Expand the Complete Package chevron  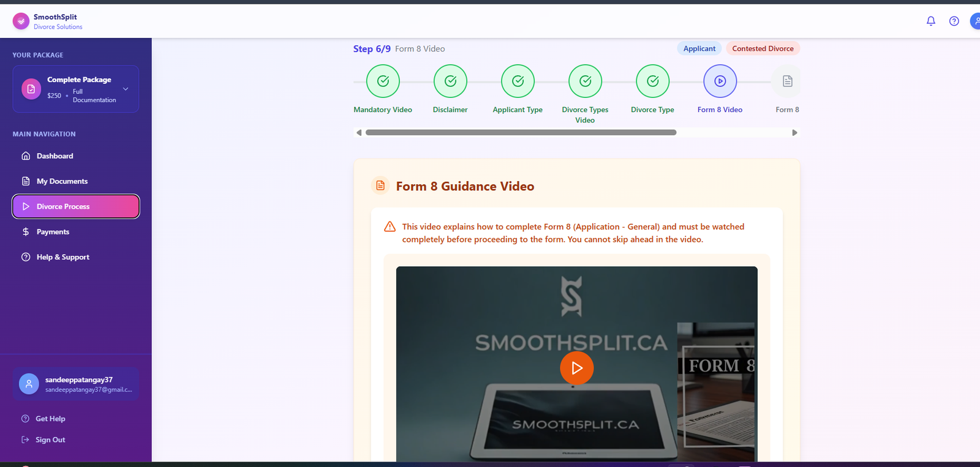126,89
